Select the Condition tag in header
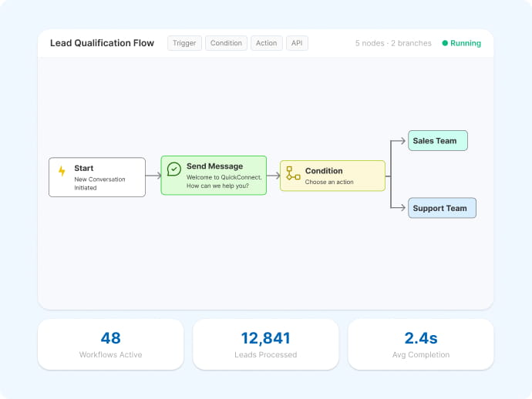 (x=226, y=43)
